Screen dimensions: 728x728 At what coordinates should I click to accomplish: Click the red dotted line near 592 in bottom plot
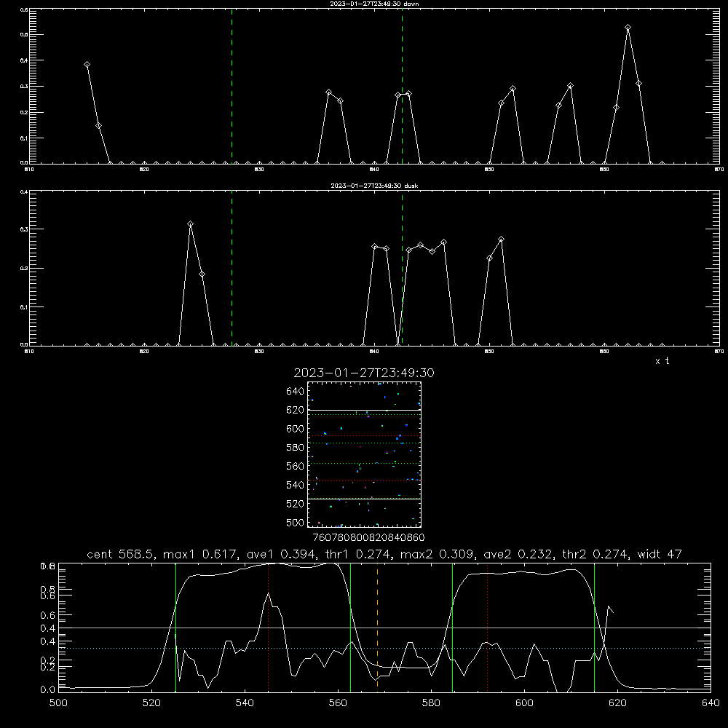click(x=488, y=628)
